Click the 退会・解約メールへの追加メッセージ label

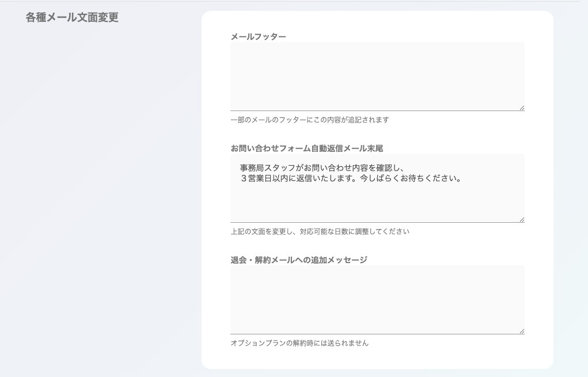(x=298, y=260)
